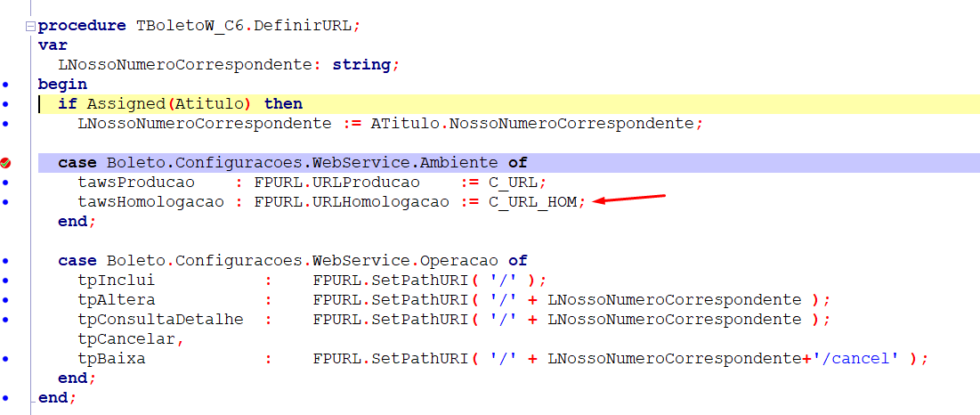Click 'tawsProducao' case label
The height and width of the screenshot is (415, 980).
pyautogui.click(x=136, y=183)
